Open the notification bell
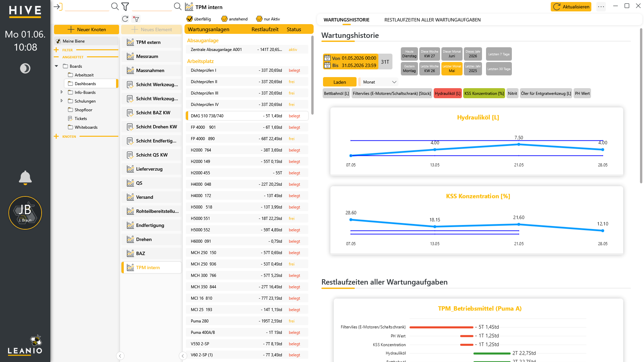This screenshot has width=644, height=362. pyautogui.click(x=25, y=178)
